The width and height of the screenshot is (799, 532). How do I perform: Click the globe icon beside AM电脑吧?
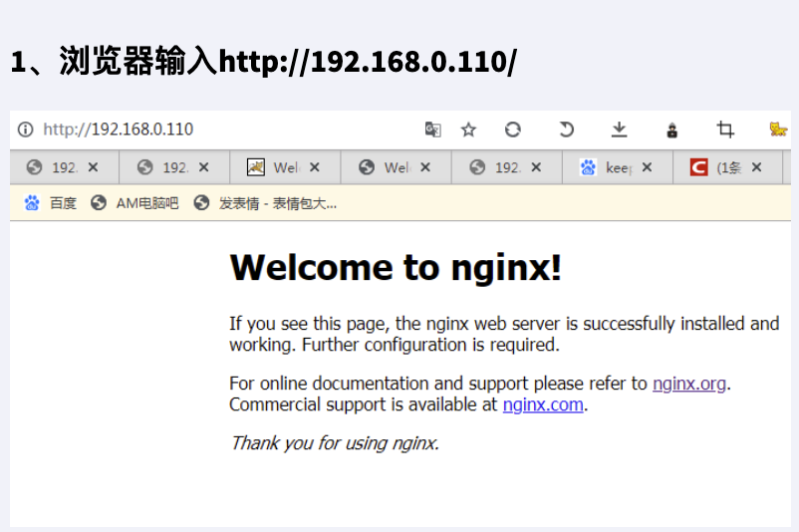point(99,203)
